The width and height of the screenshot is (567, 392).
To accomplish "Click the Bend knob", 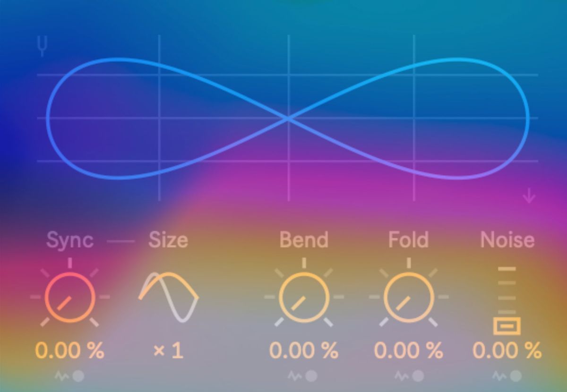I will point(304,298).
